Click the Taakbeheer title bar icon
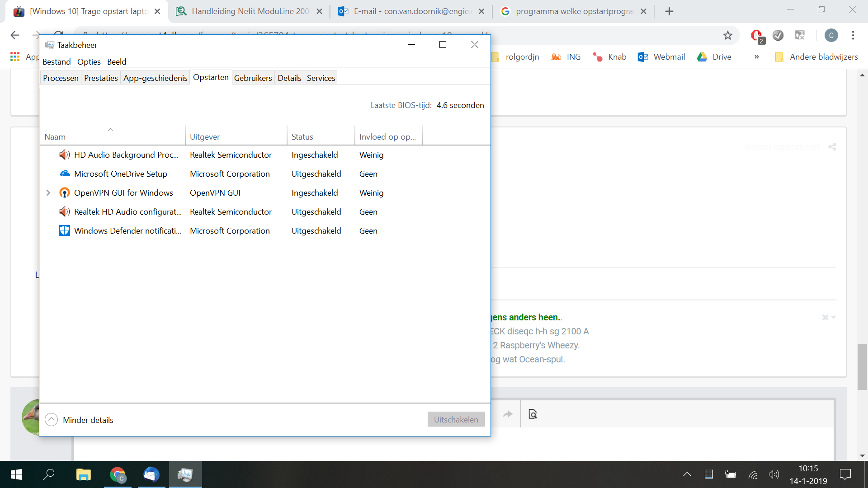868x488 pixels. point(50,45)
